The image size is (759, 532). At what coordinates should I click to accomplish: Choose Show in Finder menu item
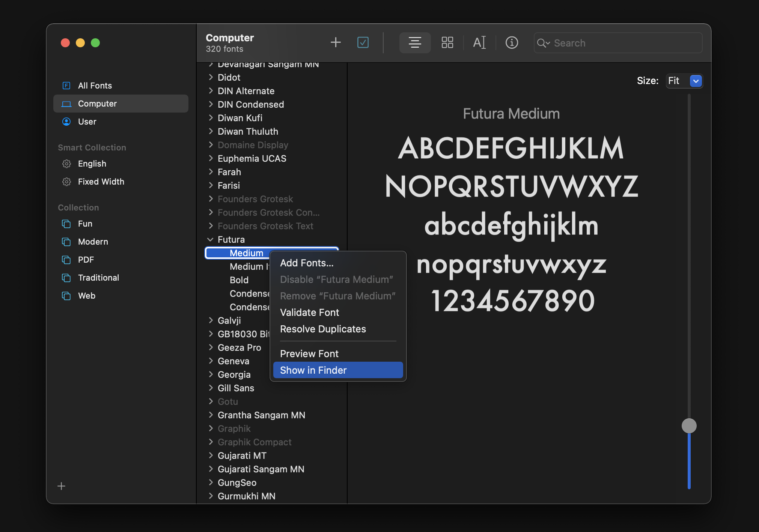tap(338, 370)
